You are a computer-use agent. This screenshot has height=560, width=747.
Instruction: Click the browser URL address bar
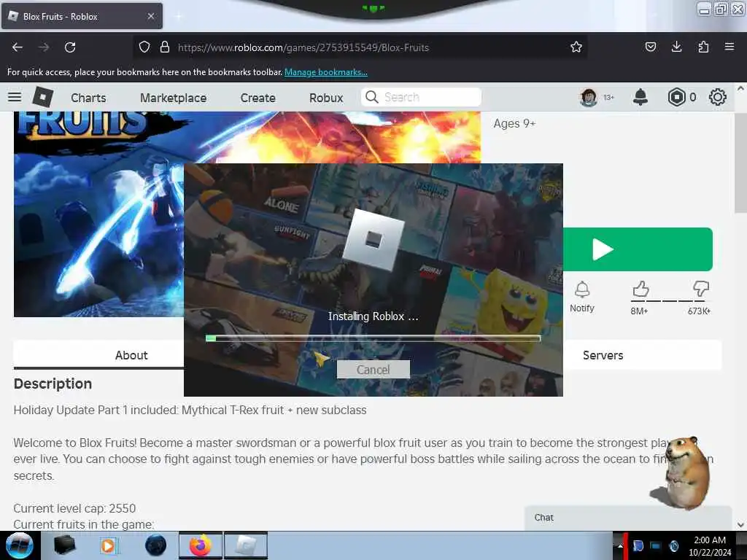(x=360, y=47)
